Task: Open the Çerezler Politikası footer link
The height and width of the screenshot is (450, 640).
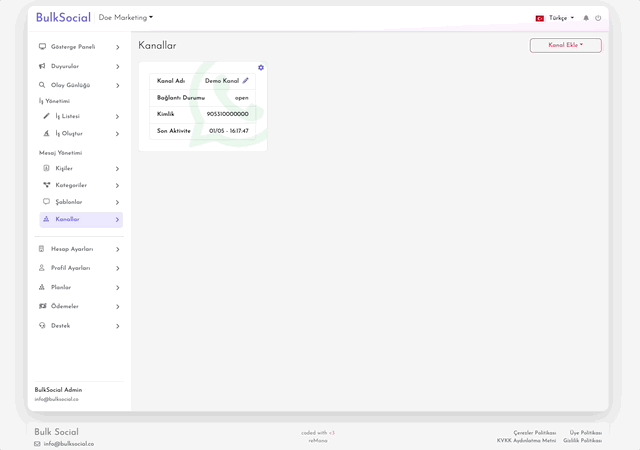Action: point(534,432)
